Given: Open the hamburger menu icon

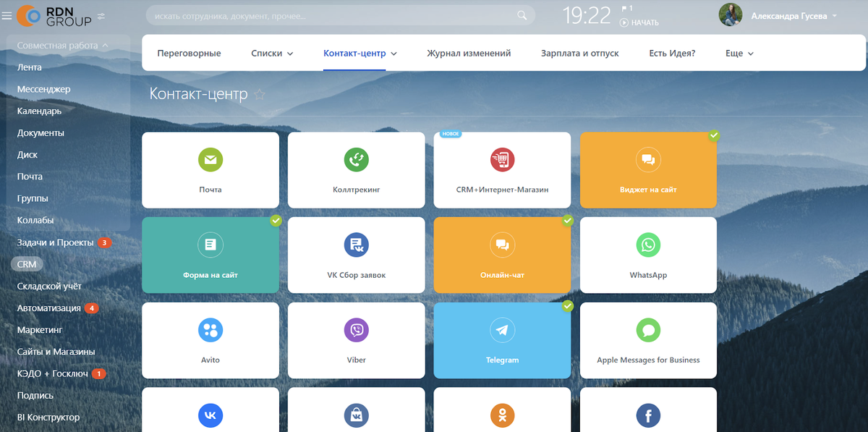Looking at the screenshot, I should click(7, 15).
